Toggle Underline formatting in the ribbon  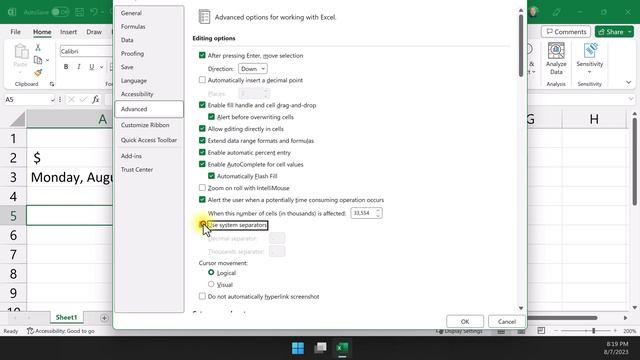coord(91,67)
